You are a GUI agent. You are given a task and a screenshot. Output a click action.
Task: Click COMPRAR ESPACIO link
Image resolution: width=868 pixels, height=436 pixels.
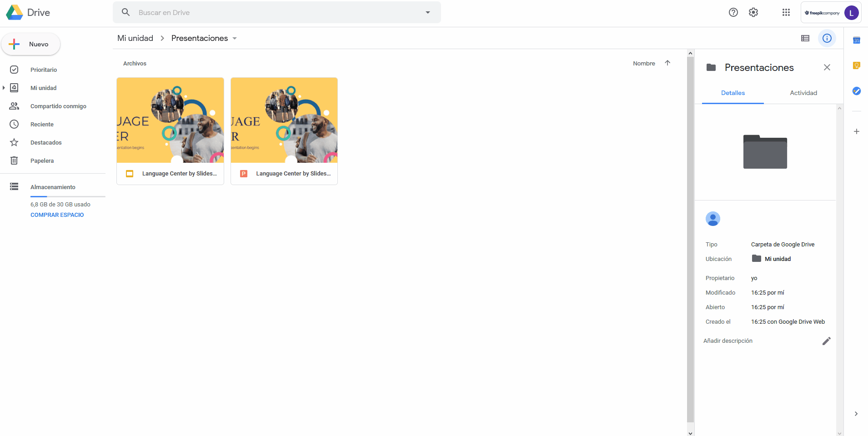[57, 215]
